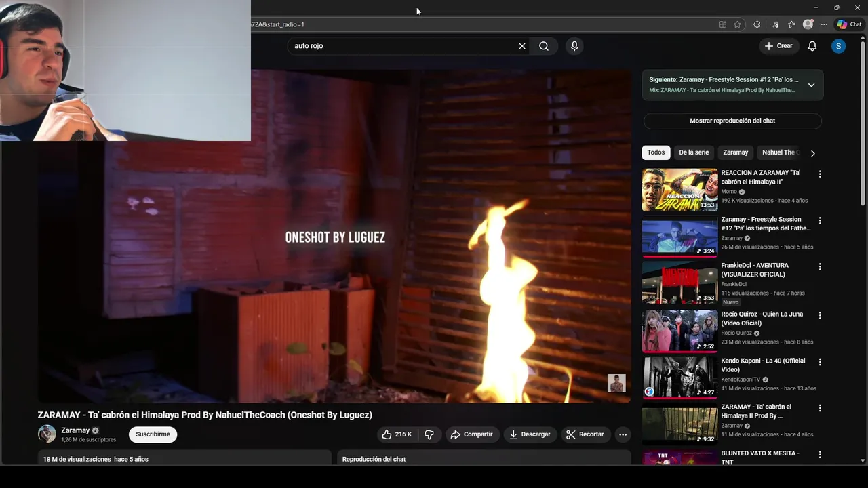Open options for FrankieDcl AVENTURA video
Screen dimensions: 868x488
click(x=820, y=266)
